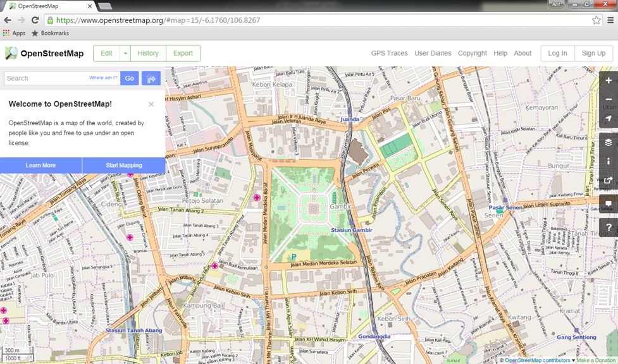Viewport: 618px width, 364px height.
Task: Click the Sign Up button
Action: pyautogui.click(x=593, y=53)
